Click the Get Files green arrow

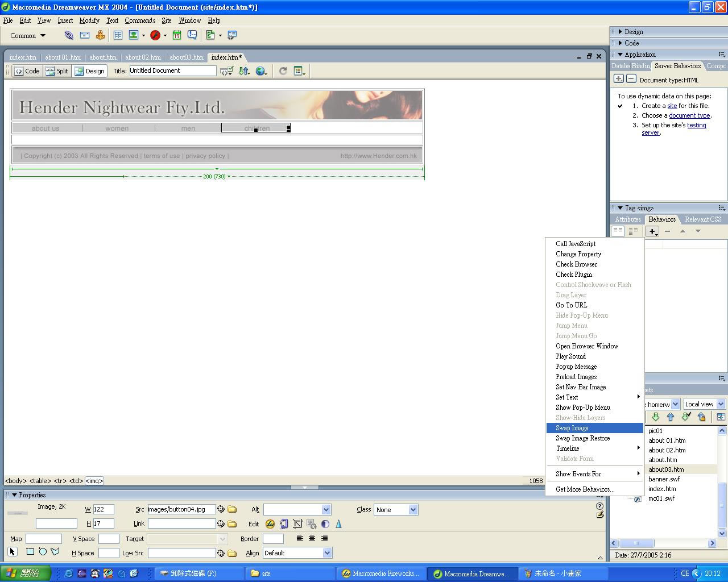point(655,417)
